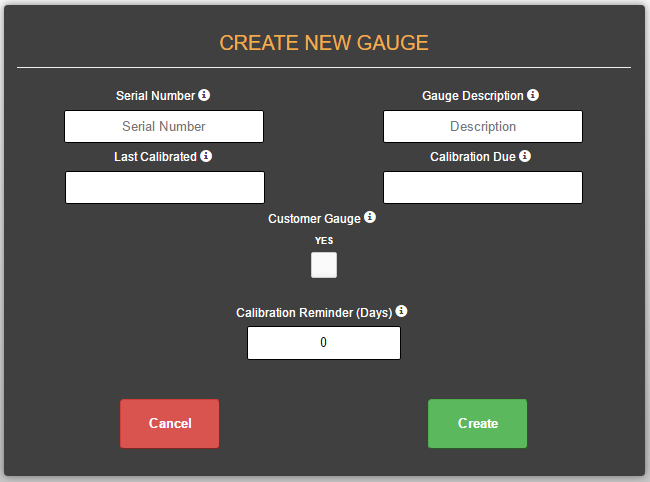
Task: Click the Serial Number label text
Action: 155,96
